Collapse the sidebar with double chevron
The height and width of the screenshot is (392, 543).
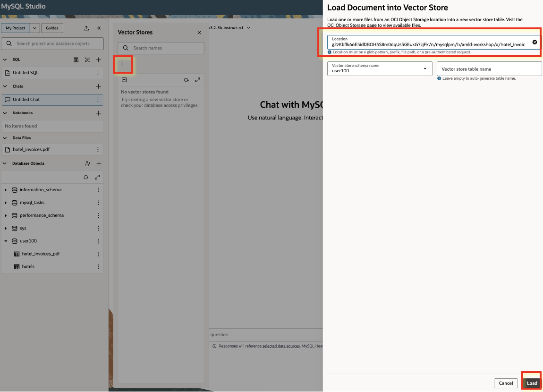click(99, 28)
